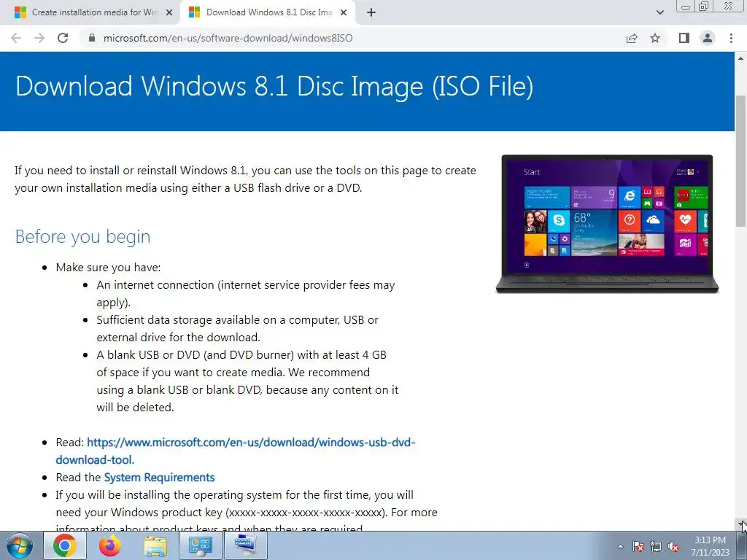Open the Control Panel taskbar icon

click(x=200, y=545)
